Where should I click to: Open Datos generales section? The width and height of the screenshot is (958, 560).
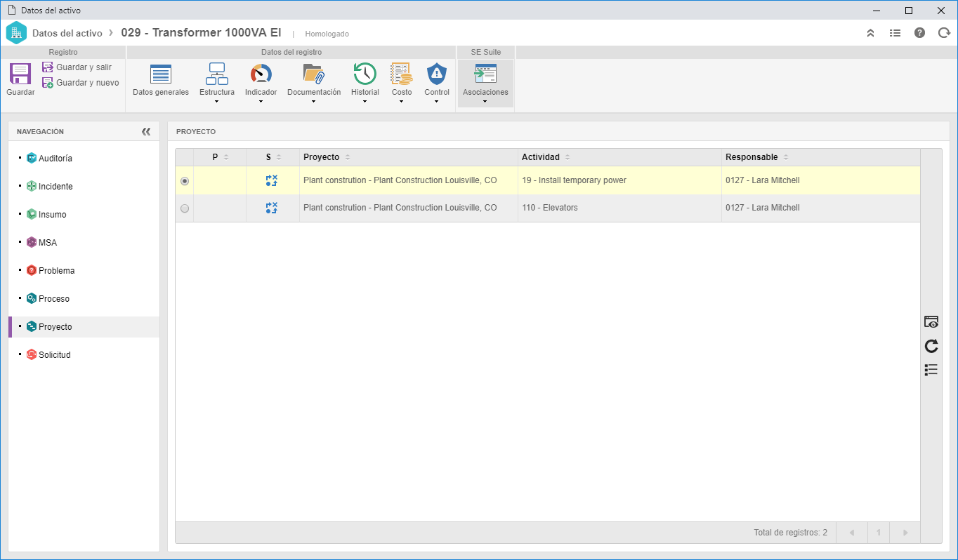pos(161,80)
